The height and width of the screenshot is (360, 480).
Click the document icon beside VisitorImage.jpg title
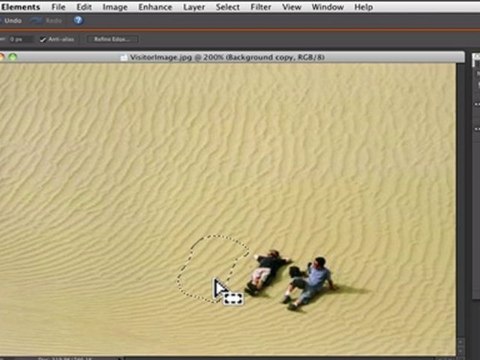click(x=124, y=57)
